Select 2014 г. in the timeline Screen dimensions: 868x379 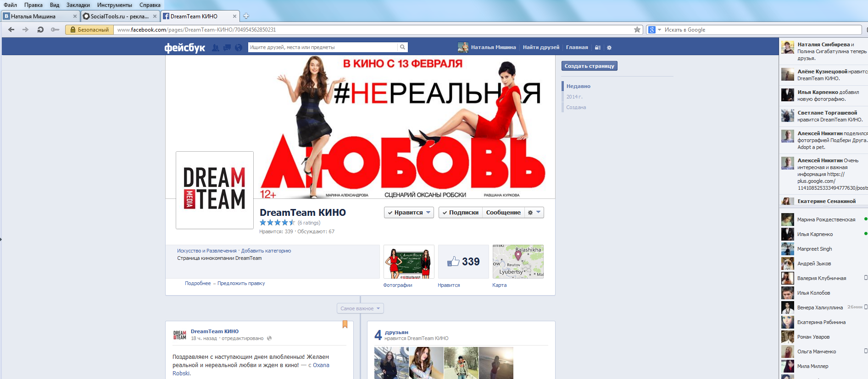[x=574, y=97]
